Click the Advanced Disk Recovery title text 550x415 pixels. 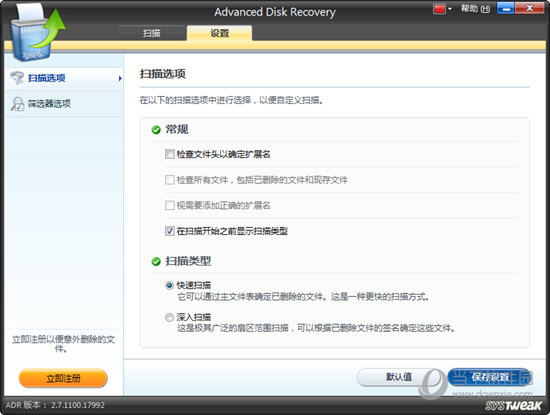click(275, 12)
